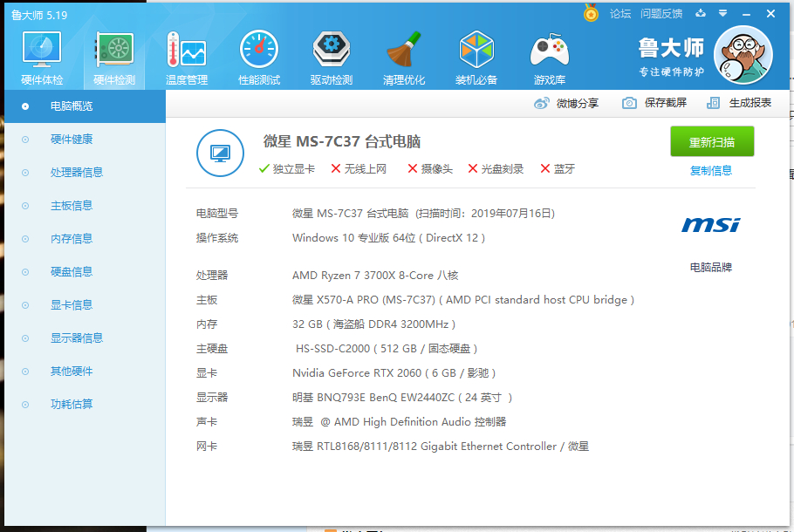Click the 摄像头 status indicator
The width and height of the screenshot is (794, 532).
click(x=430, y=169)
